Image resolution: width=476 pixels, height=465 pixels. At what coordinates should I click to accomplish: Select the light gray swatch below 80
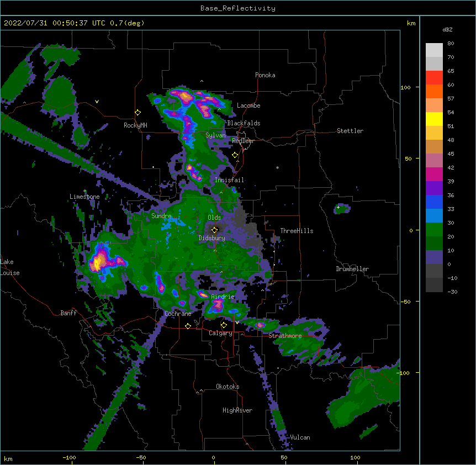[434, 50]
